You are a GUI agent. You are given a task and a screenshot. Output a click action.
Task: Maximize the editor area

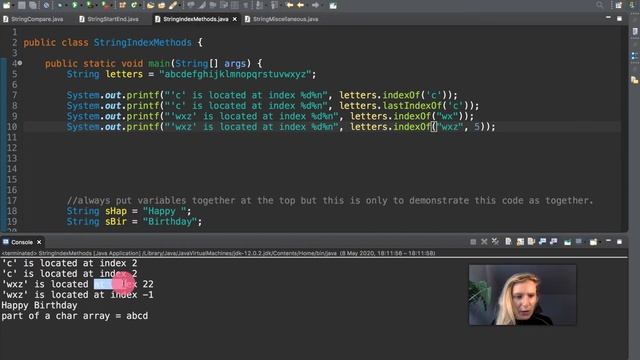(x=619, y=19)
